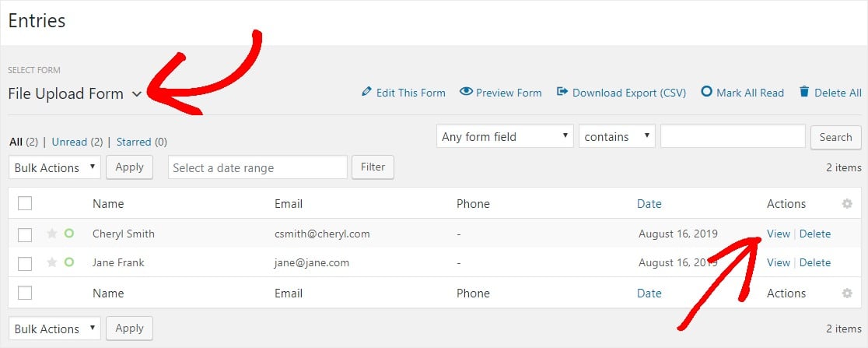Click the eye icon beside Preview Form
868x348 pixels.
(466, 91)
